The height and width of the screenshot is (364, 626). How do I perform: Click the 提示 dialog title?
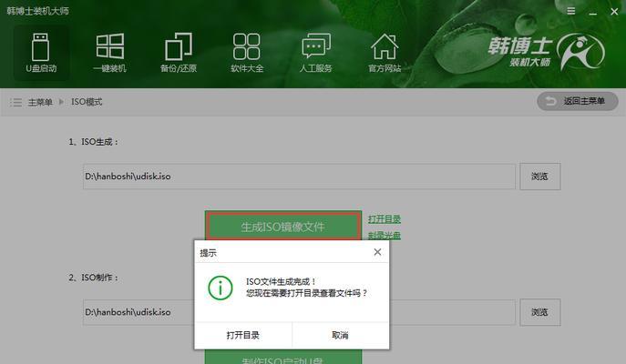pos(208,253)
